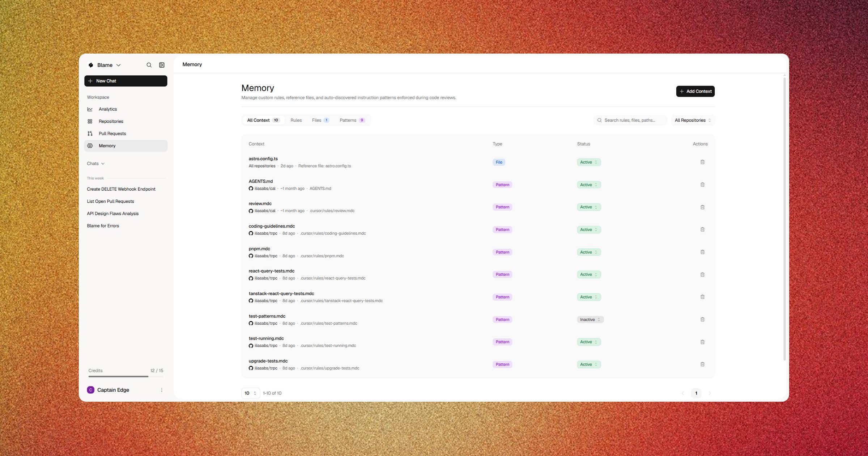Image resolution: width=868 pixels, height=456 pixels.
Task: Open the Captain Edge user options menu
Action: (162, 390)
